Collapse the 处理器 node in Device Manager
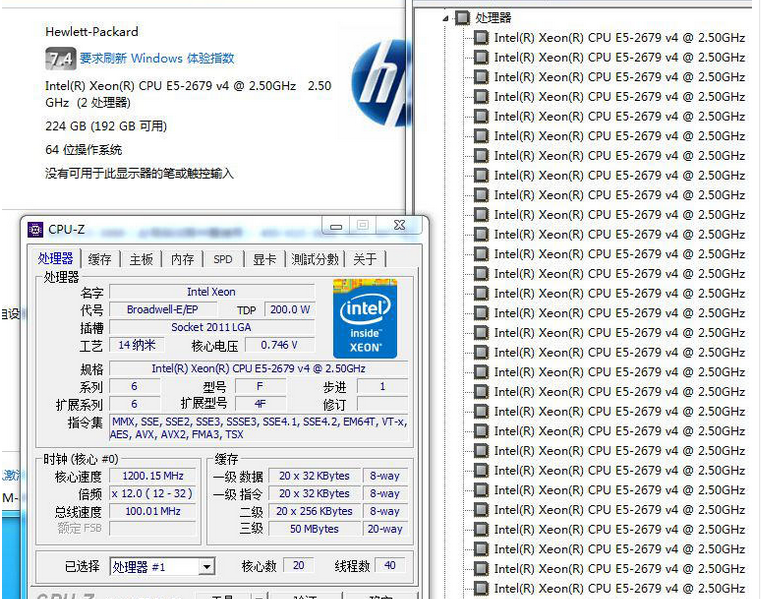The image size is (761, 599). [446, 18]
